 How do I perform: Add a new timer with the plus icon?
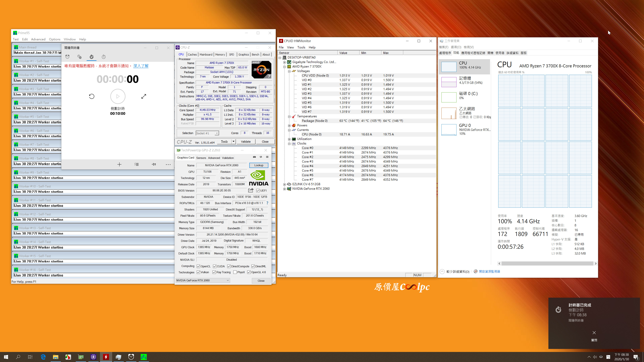click(119, 164)
